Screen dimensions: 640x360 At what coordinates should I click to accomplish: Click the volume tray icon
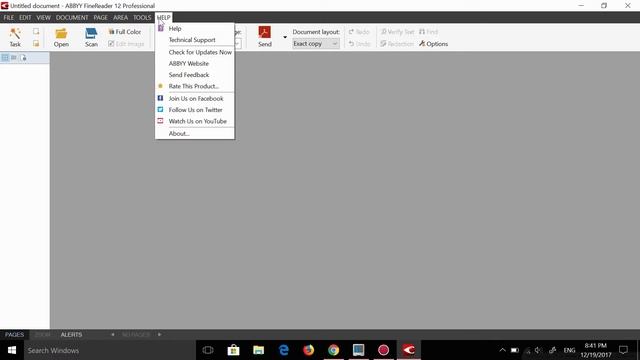pyautogui.click(x=538, y=350)
